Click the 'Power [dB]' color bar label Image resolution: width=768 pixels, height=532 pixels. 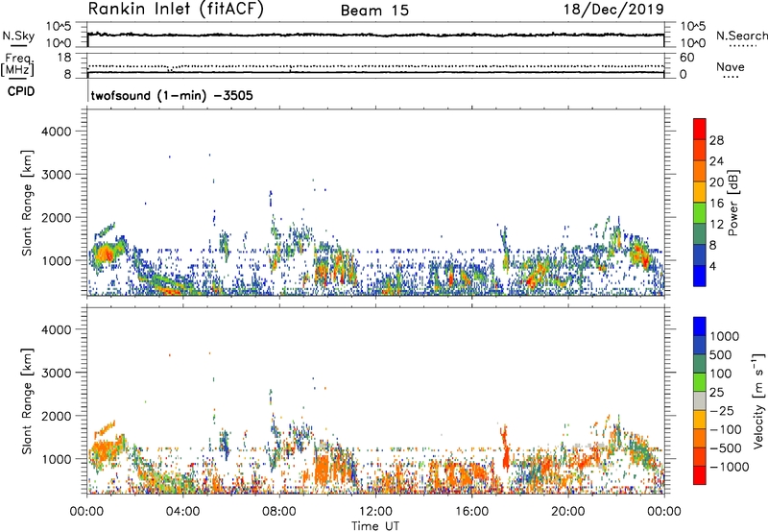coord(732,203)
